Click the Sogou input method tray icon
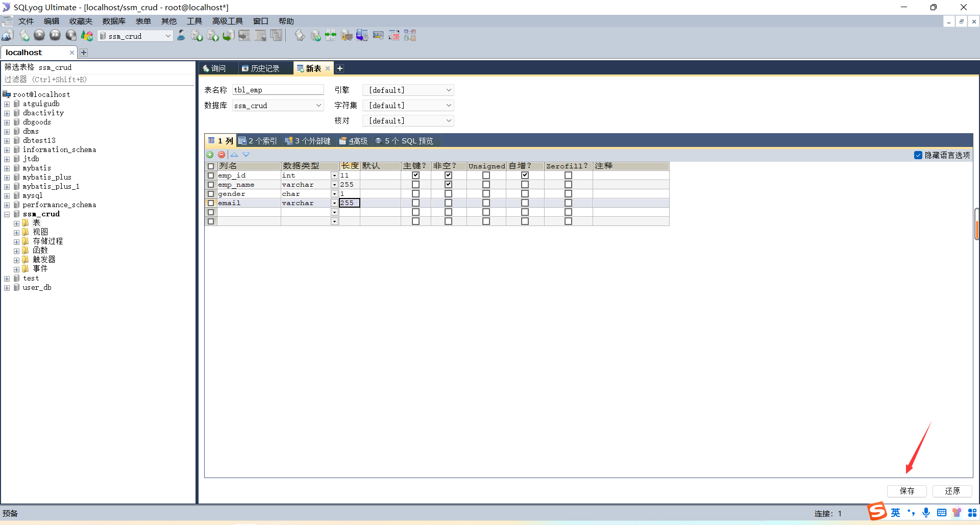This screenshot has width=980, height=525. 877,512
